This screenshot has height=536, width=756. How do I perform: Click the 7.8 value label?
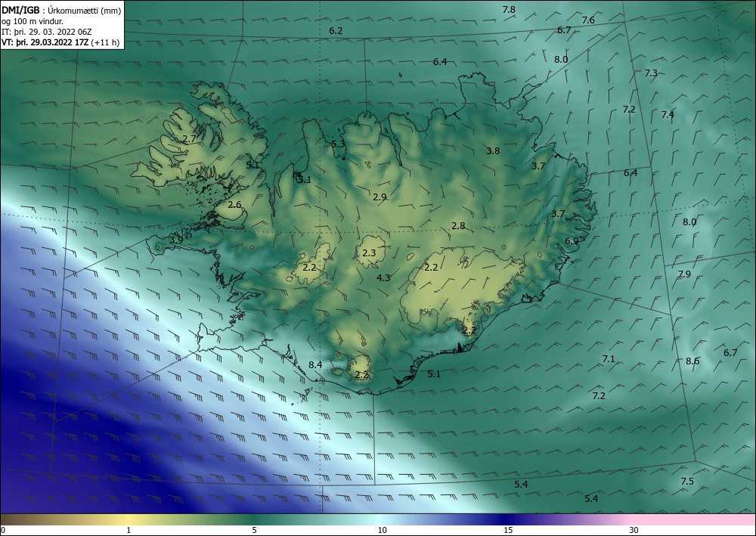[x=509, y=10]
